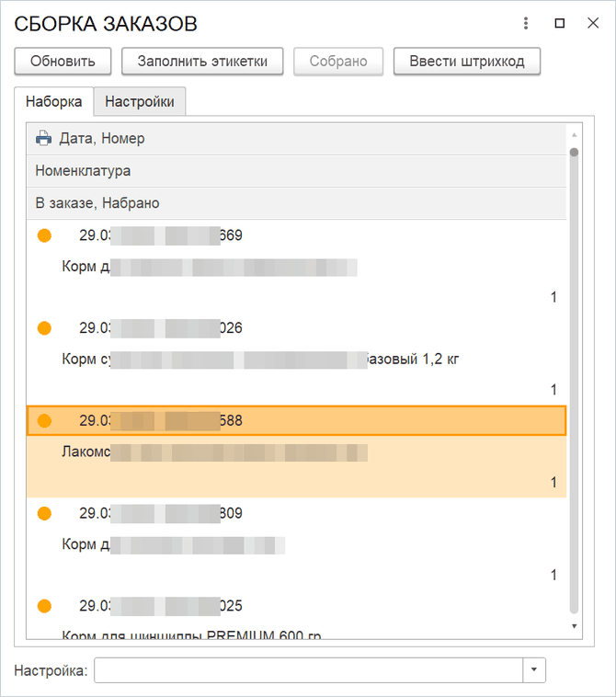This screenshot has width=616, height=697.
Task: Click quantity 1 under order 588
Action: [553, 483]
